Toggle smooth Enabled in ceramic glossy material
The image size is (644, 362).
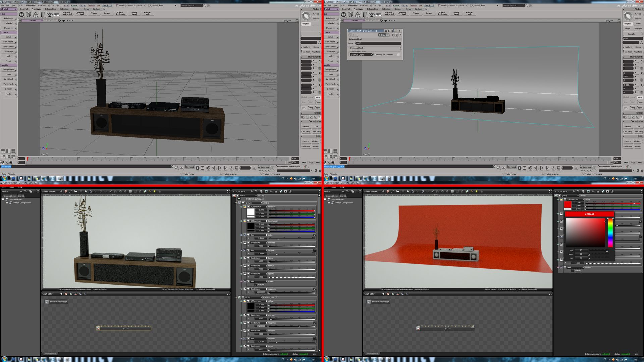pyautogui.click(x=572, y=270)
